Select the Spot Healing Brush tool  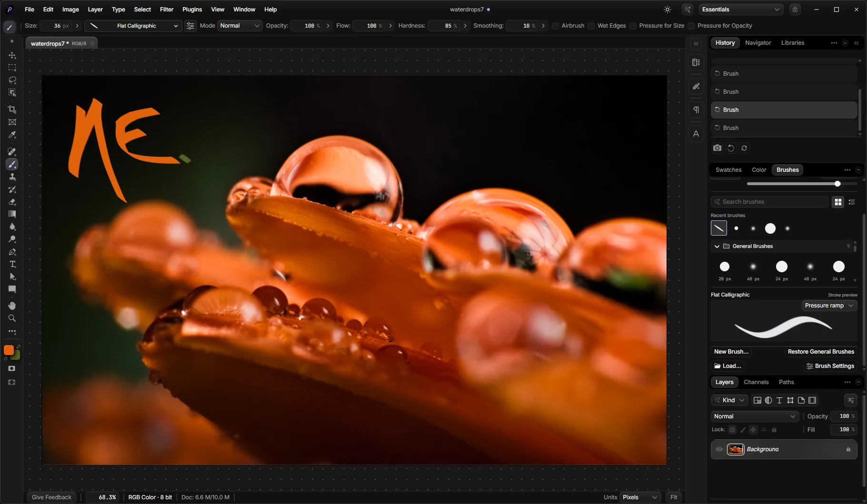[12, 152]
